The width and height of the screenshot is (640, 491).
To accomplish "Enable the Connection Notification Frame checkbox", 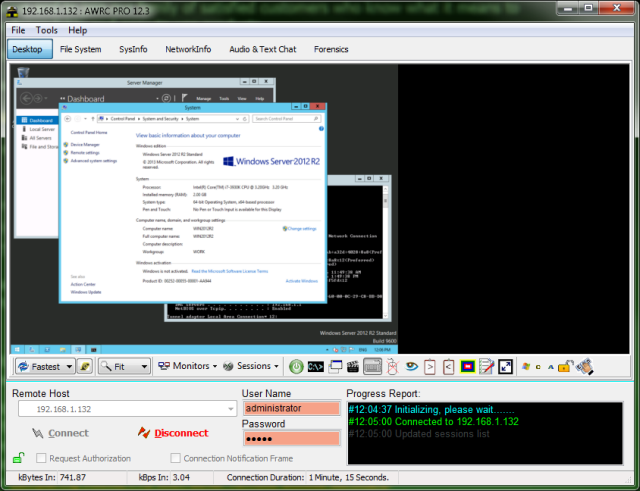I will point(175,458).
